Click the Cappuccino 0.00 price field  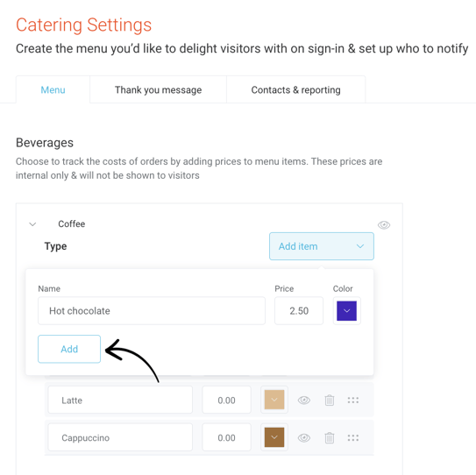[227, 437]
